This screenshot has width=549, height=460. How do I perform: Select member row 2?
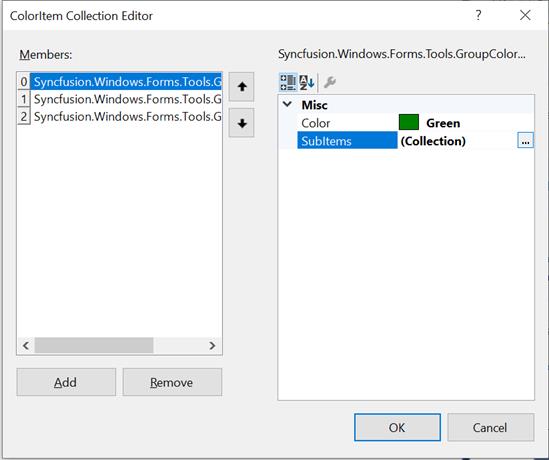pyautogui.click(x=120, y=116)
